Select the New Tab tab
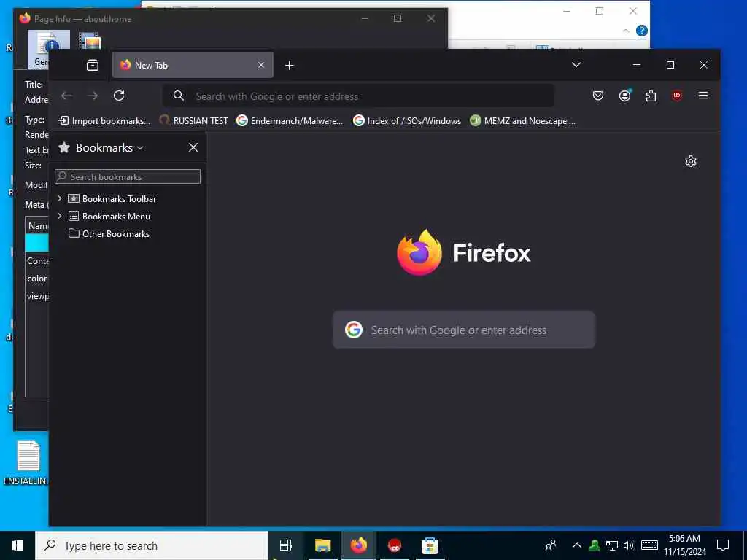This screenshot has height=560, width=747. coord(193,65)
